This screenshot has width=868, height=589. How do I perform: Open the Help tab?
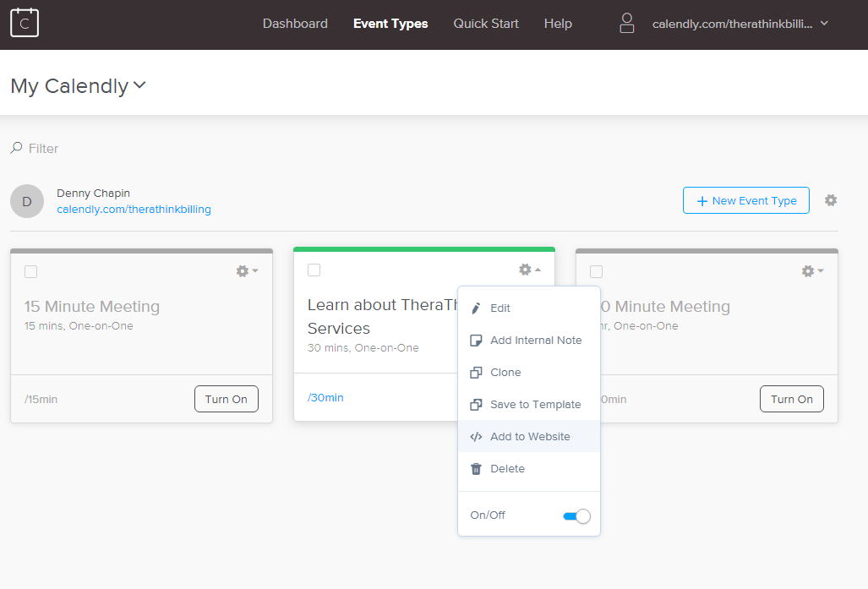click(558, 24)
